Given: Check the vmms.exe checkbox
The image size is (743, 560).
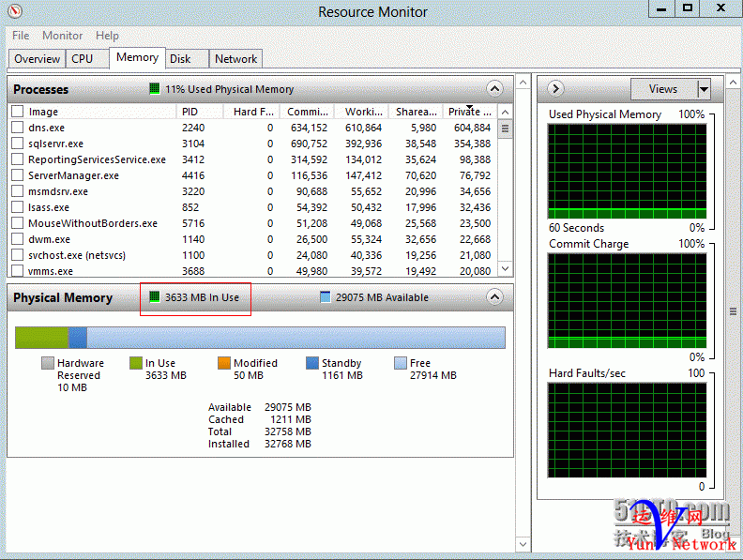Looking at the screenshot, I should tap(18, 270).
